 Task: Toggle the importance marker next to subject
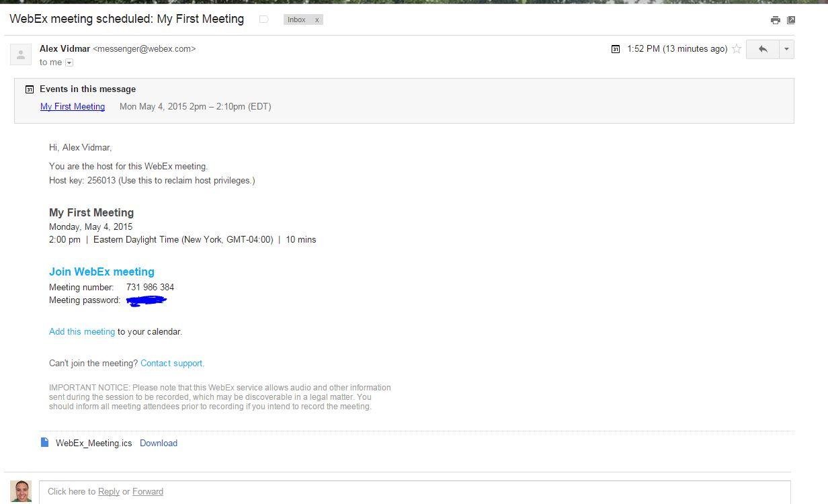[x=264, y=19]
